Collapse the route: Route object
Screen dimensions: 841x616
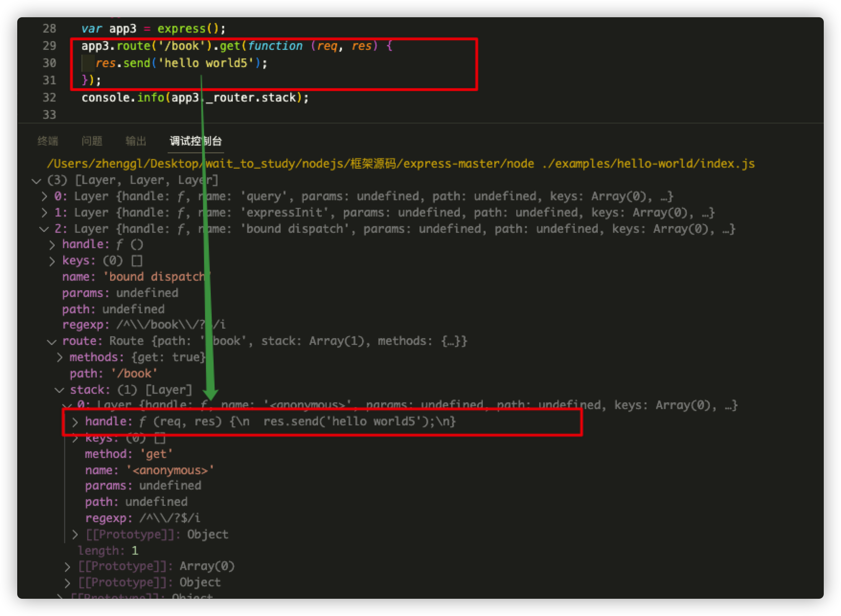click(x=52, y=342)
